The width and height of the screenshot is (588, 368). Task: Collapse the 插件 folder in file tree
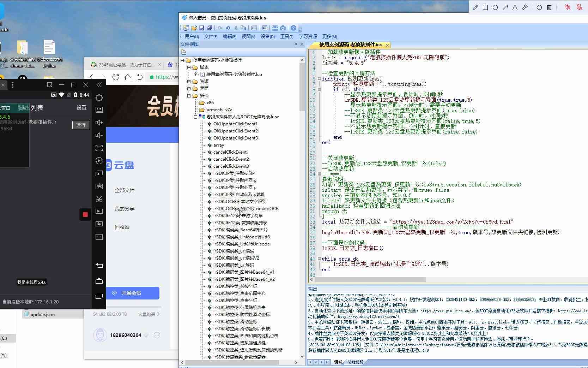point(189,95)
